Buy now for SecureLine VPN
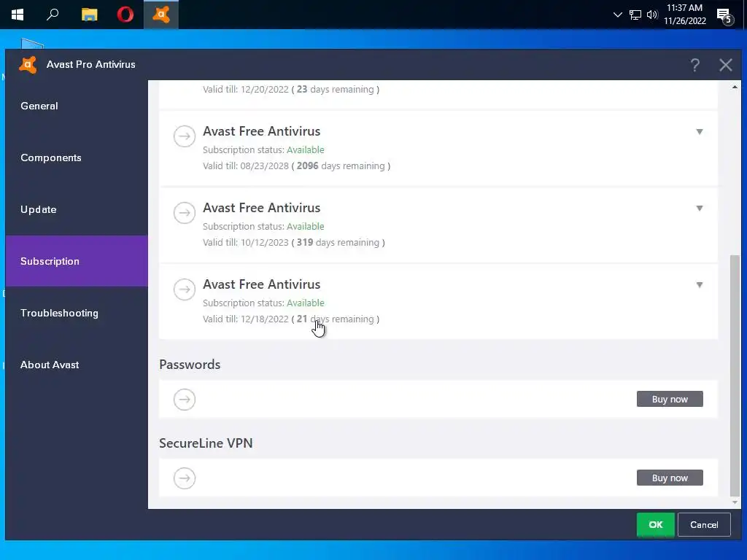This screenshot has height=560, width=747. click(x=670, y=478)
